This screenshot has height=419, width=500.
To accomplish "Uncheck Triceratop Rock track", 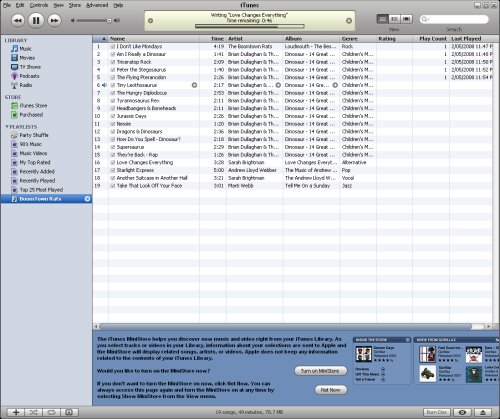I will [113, 62].
